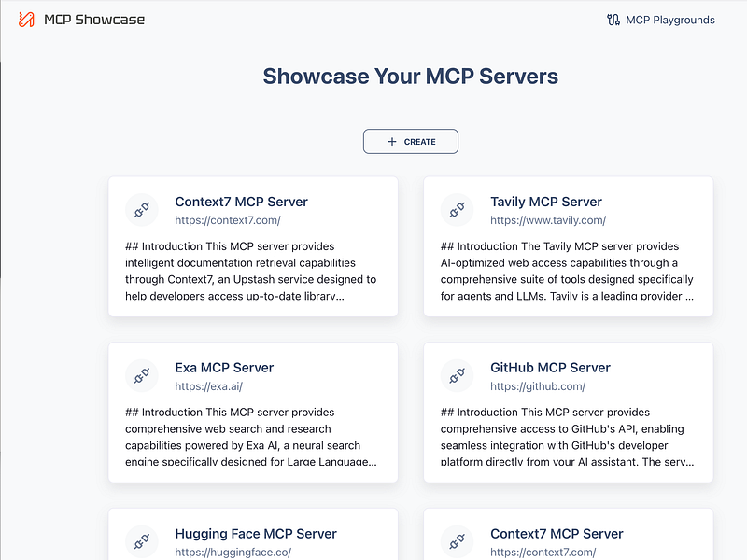Open the Tavily MCP Server title
This screenshot has height=560, width=747.
coord(546,202)
